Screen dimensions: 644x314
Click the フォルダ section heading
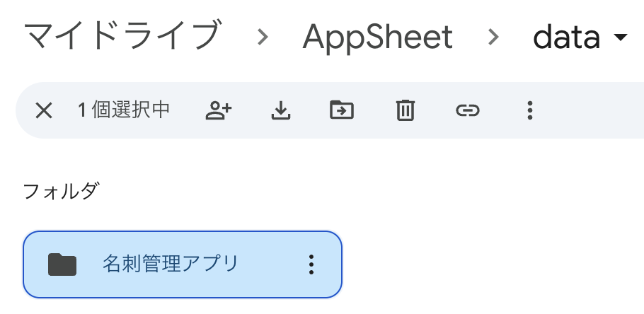pos(61,191)
